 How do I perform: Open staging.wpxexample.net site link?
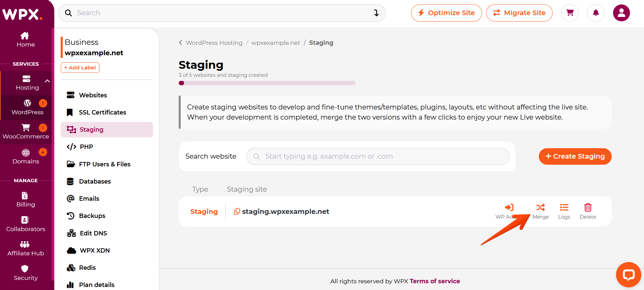pos(286,212)
